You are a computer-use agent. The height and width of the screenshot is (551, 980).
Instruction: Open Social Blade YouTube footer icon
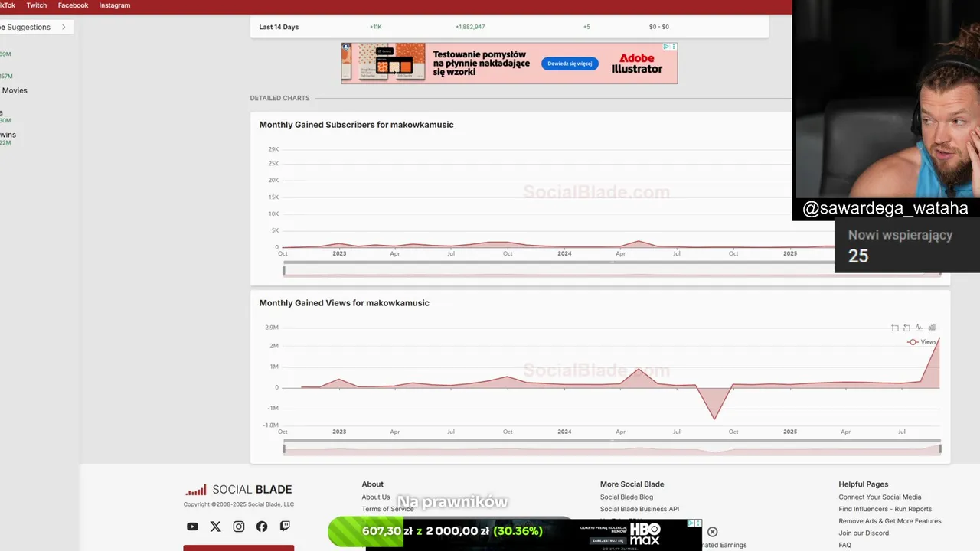[192, 527]
